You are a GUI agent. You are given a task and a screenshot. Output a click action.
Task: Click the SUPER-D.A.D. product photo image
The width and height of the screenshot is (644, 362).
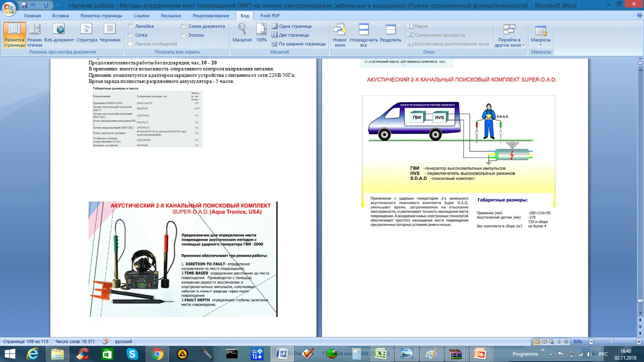pos(183,259)
